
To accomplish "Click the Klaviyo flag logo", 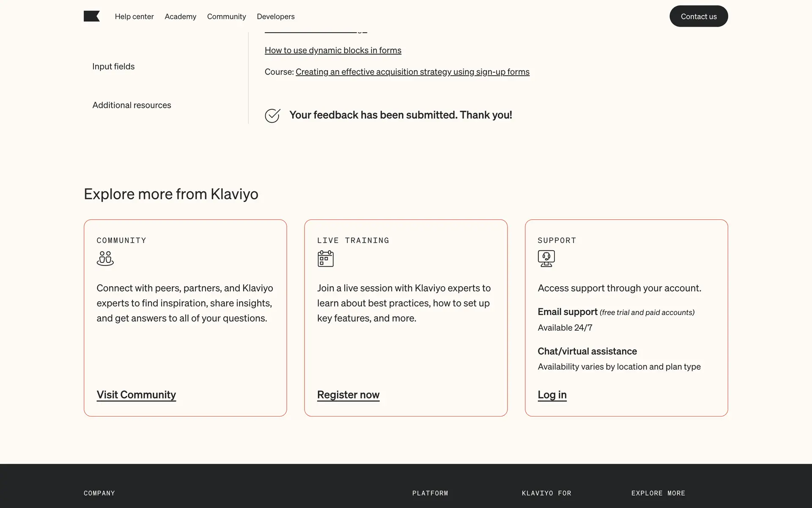I will pyautogui.click(x=91, y=16).
